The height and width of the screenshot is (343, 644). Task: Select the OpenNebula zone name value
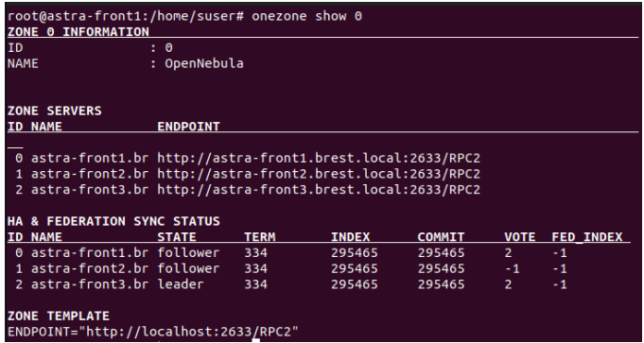(204, 63)
